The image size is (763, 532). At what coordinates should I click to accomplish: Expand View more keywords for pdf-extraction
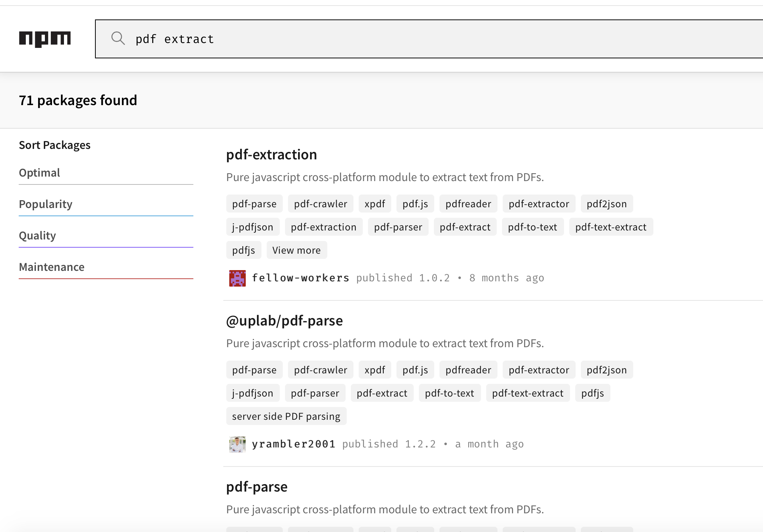tap(296, 250)
